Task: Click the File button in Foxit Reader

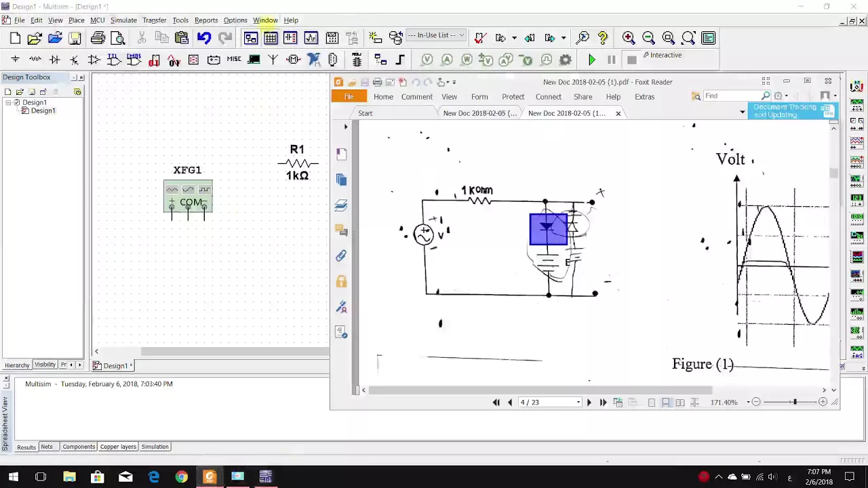Action: 349,97
